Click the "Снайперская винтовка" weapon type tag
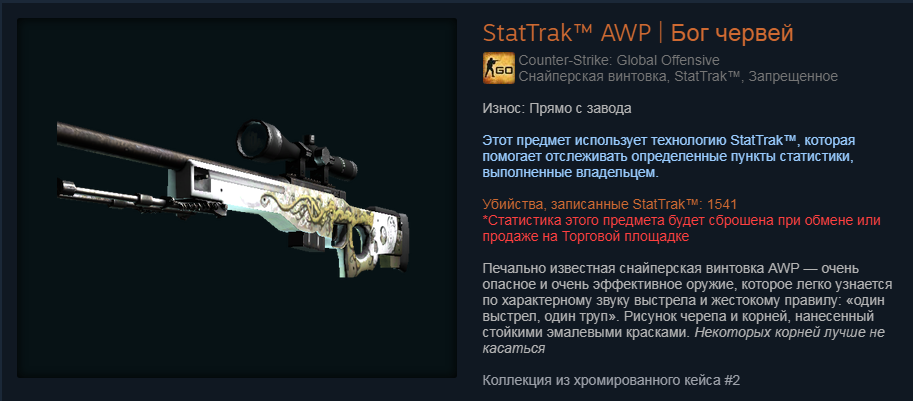The height and width of the screenshot is (401, 913). click(x=593, y=76)
